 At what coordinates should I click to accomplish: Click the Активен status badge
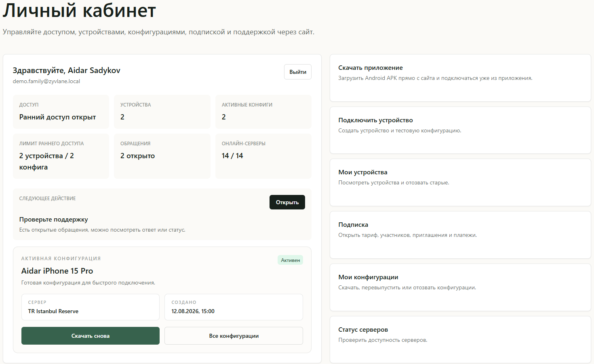pyautogui.click(x=291, y=260)
